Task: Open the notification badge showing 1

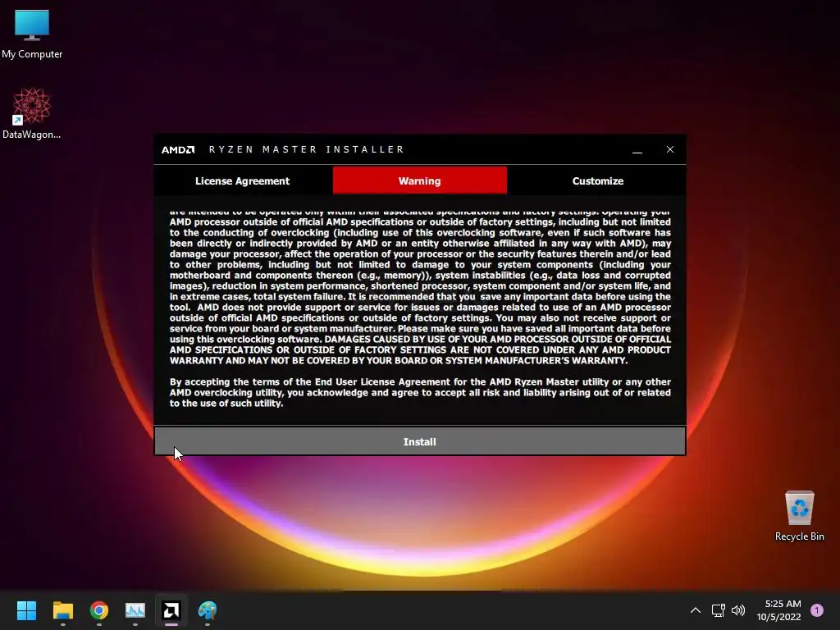Action: click(817, 610)
